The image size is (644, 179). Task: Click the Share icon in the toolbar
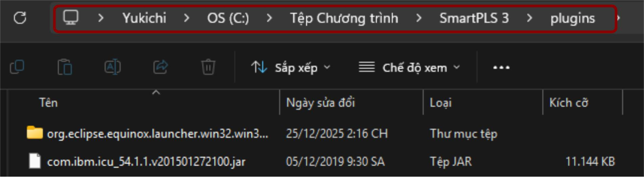161,67
